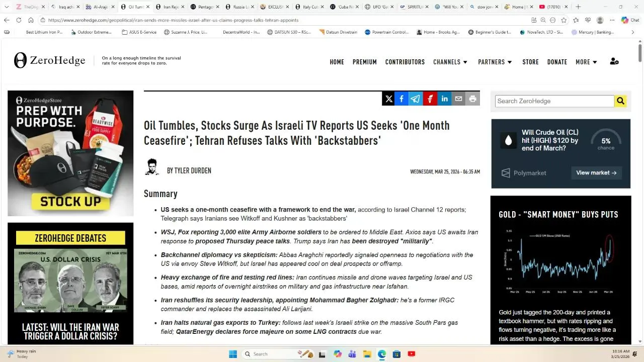This screenshot has height=362, width=644.
Task: Add this page to favorites star
Action: pos(564,20)
